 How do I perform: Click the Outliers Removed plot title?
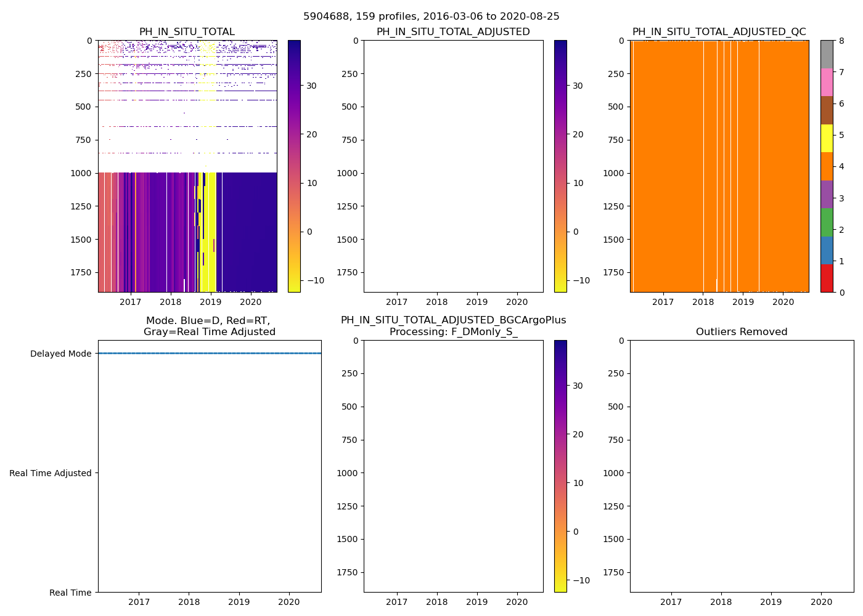741,332
